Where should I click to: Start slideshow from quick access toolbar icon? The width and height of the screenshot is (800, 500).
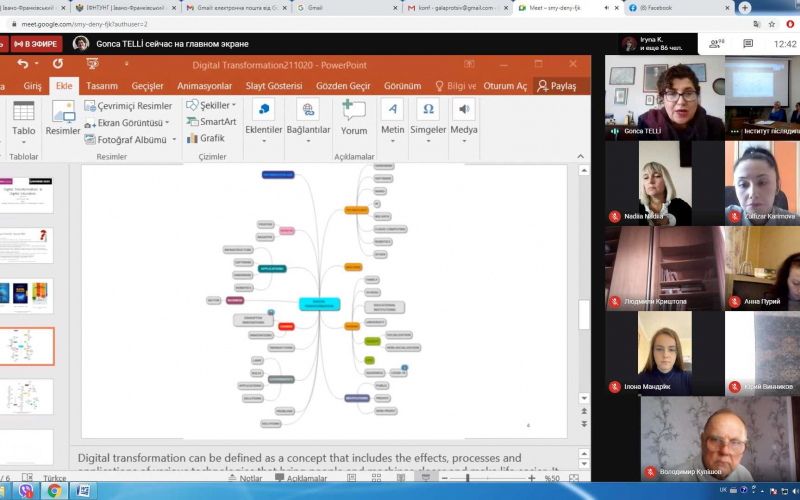click(x=92, y=64)
